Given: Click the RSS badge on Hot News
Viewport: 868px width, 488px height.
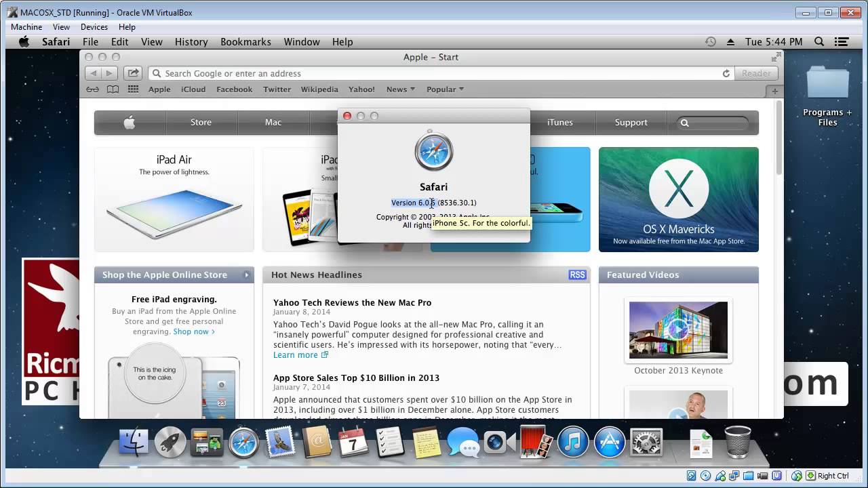Looking at the screenshot, I should coord(577,274).
